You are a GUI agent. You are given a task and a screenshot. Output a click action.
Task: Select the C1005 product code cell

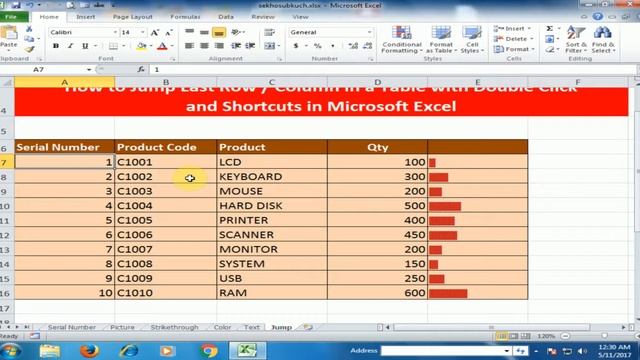(x=166, y=220)
